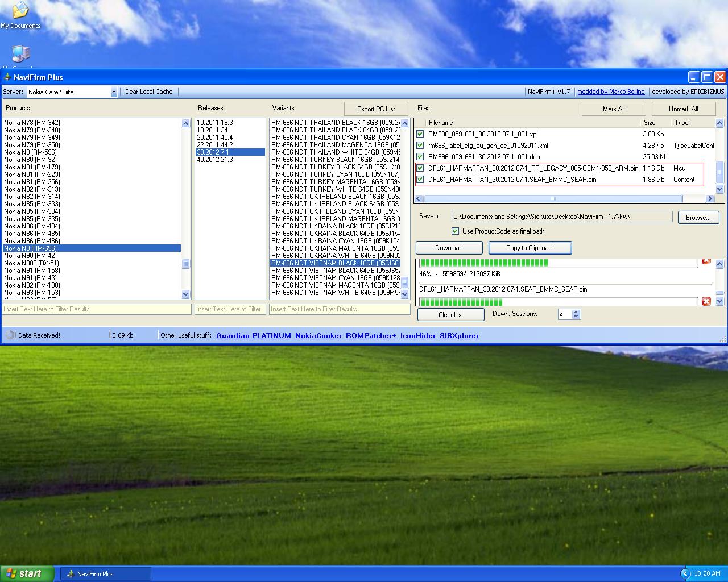
Task: Click the Down. Sessions number field
Action: (x=564, y=314)
